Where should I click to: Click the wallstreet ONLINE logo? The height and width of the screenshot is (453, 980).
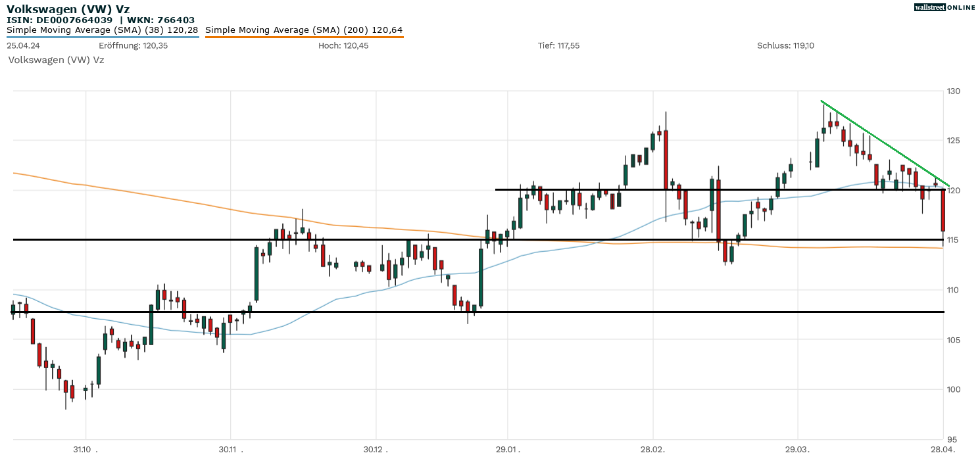click(x=944, y=7)
